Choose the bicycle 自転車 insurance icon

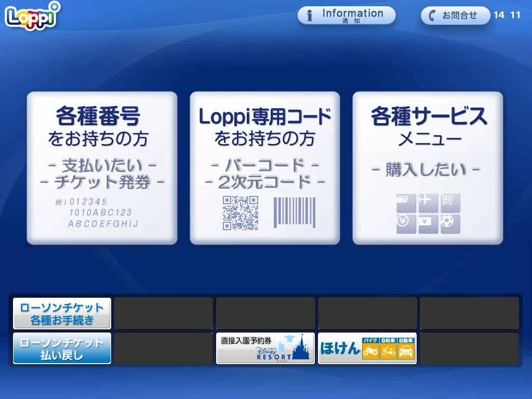coord(388,349)
